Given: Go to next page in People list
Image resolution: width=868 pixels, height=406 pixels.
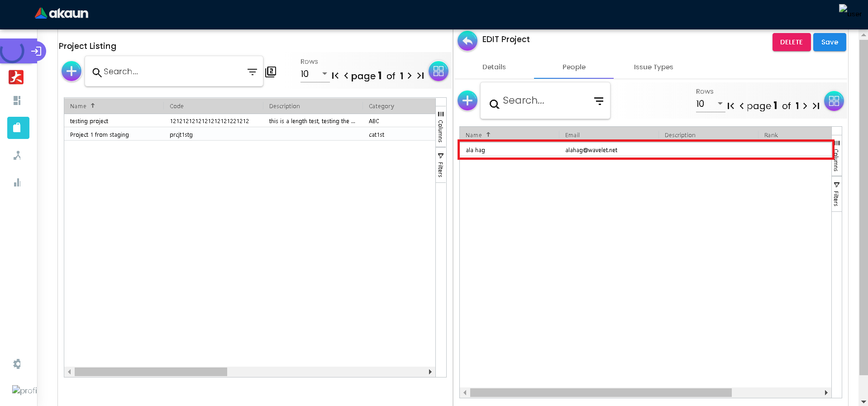Looking at the screenshot, I should pos(805,105).
